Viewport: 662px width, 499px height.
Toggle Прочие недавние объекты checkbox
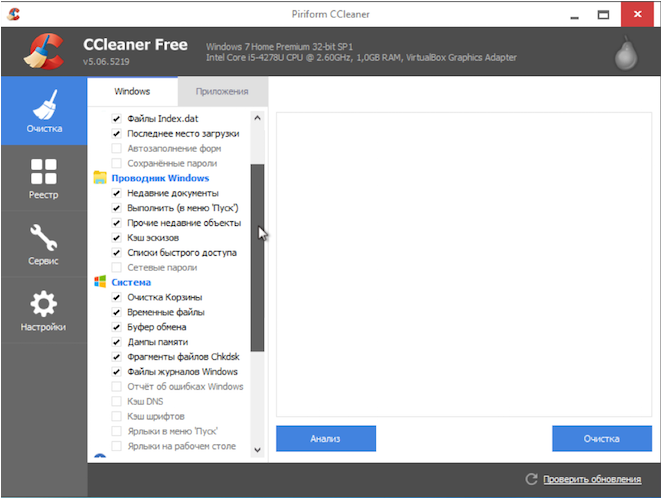click(117, 222)
